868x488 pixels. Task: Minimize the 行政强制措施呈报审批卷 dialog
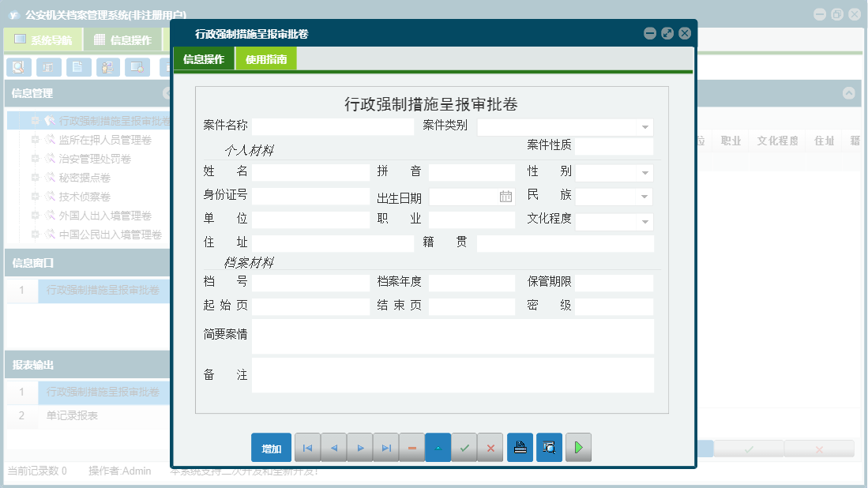click(x=650, y=34)
